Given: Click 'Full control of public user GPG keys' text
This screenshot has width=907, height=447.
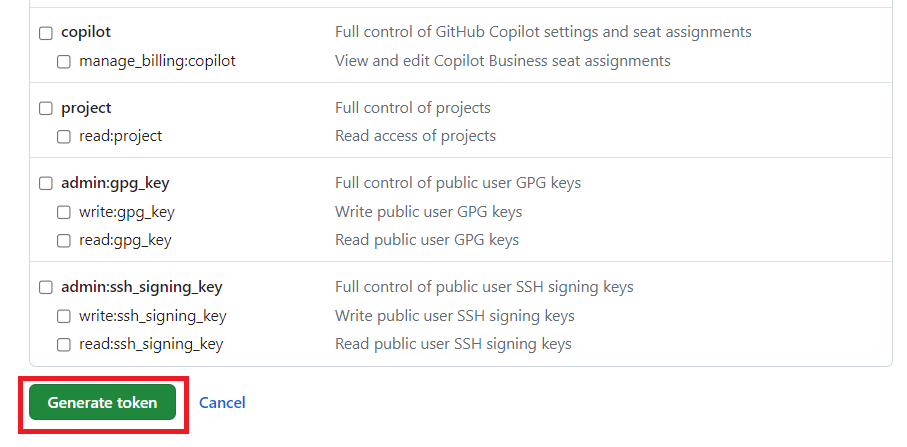Looking at the screenshot, I should [x=457, y=183].
